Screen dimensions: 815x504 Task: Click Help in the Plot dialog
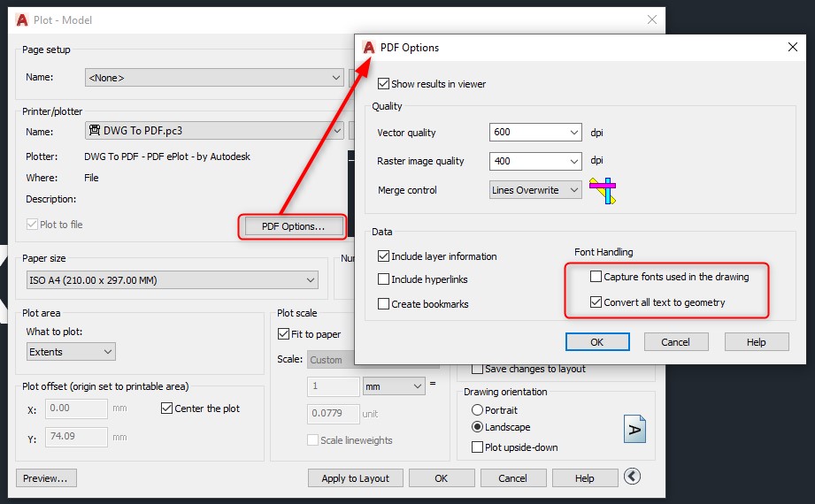tap(585, 478)
